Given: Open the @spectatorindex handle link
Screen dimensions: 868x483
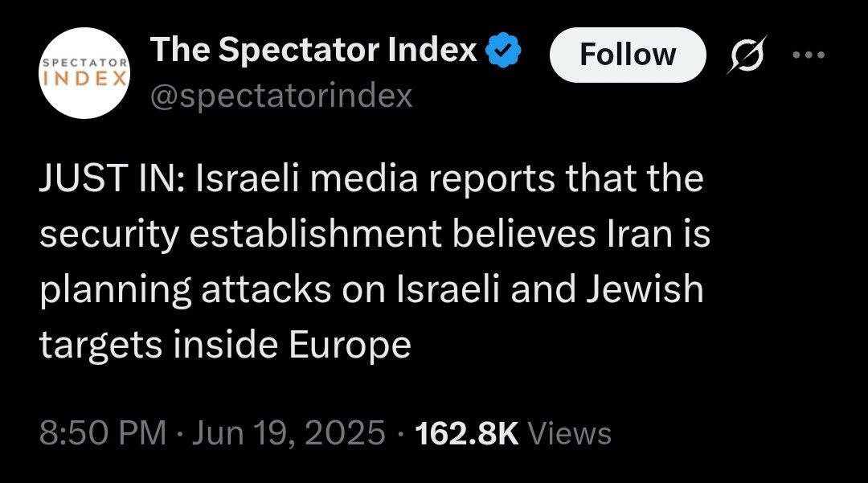Looking at the screenshot, I should point(281,96).
